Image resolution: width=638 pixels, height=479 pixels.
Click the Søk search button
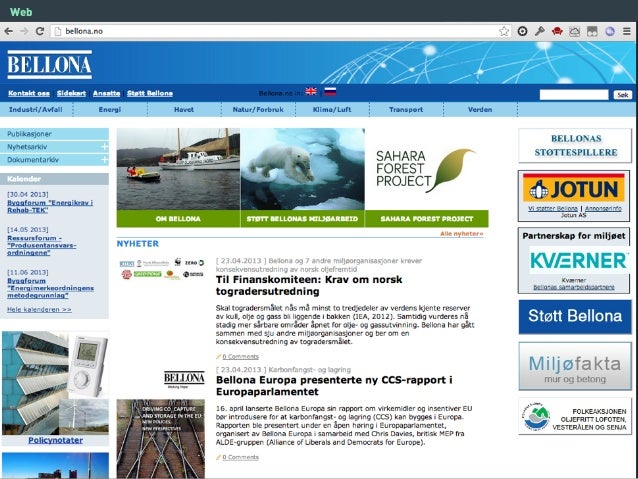click(623, 95)
